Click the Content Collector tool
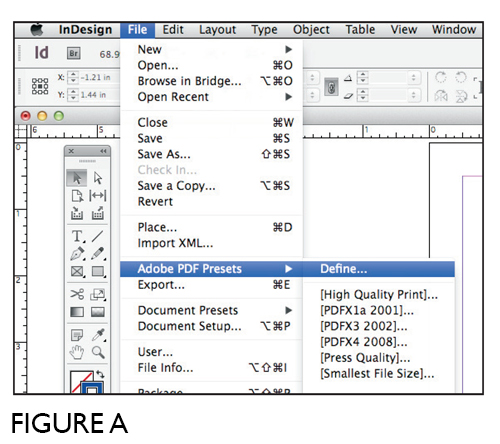Screen dimensions: 500x444 point(77,213)
